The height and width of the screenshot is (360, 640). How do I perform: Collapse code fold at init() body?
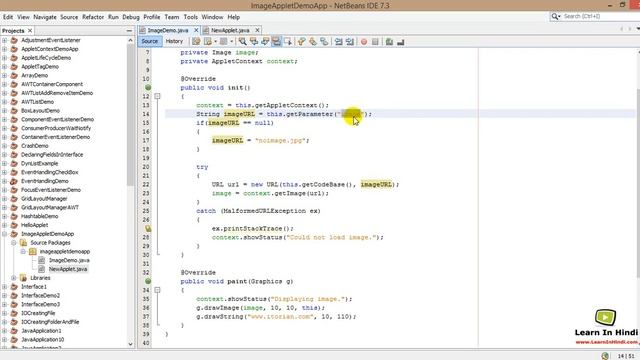pos(157,96)
